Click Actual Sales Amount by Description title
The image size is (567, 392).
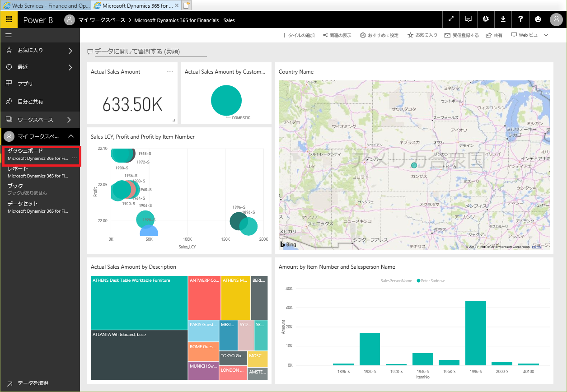(133, 267)
